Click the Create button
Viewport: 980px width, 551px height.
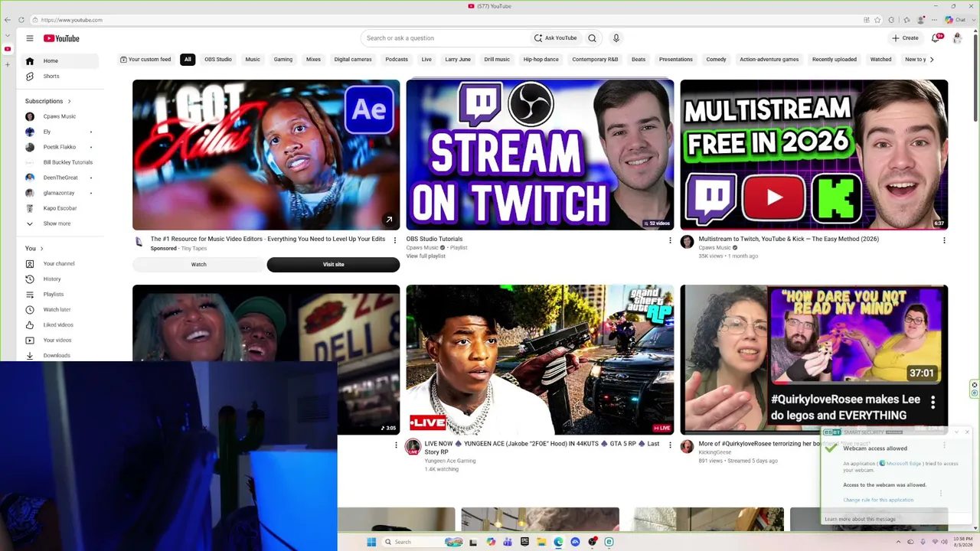pos(905,38)
